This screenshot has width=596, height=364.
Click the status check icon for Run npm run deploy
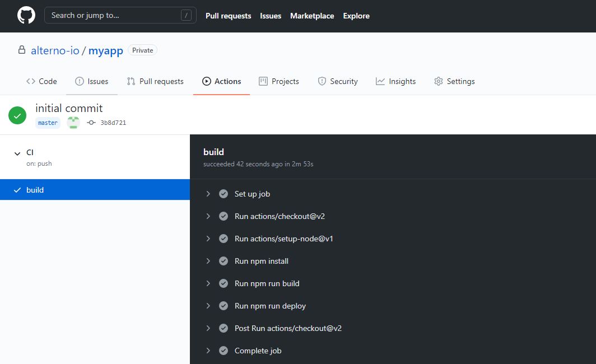tap(223, 306)
